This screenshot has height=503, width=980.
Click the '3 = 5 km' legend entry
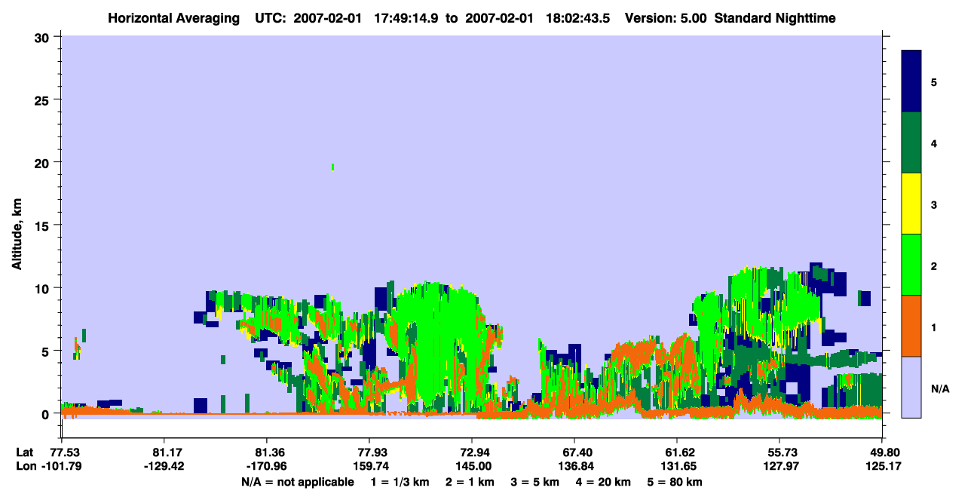[x=535, y=482]
